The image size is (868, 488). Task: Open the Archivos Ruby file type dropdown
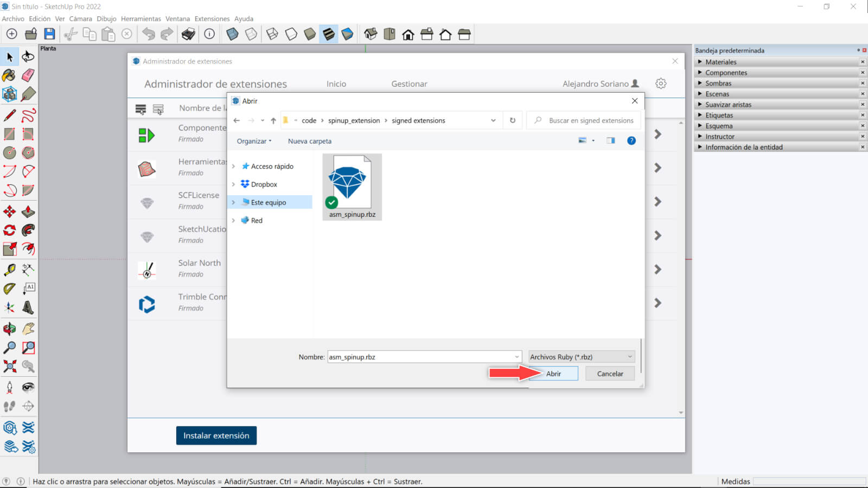coord(582,357)
